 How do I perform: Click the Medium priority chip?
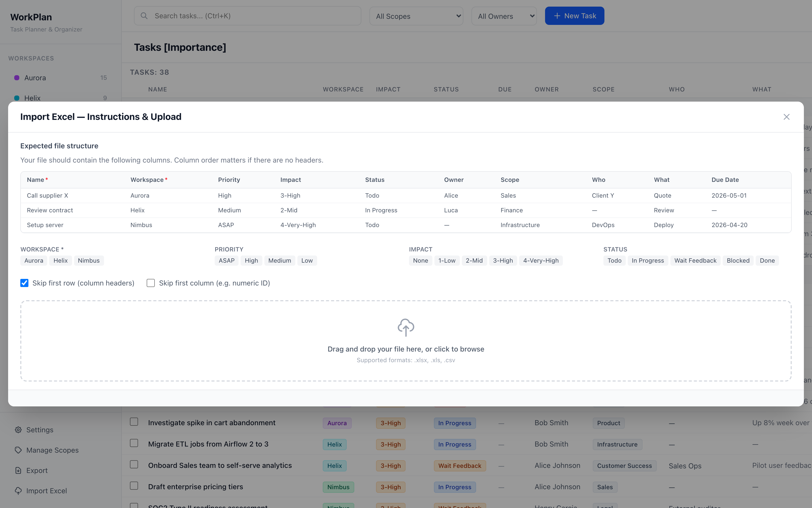(x=279, y=260)
